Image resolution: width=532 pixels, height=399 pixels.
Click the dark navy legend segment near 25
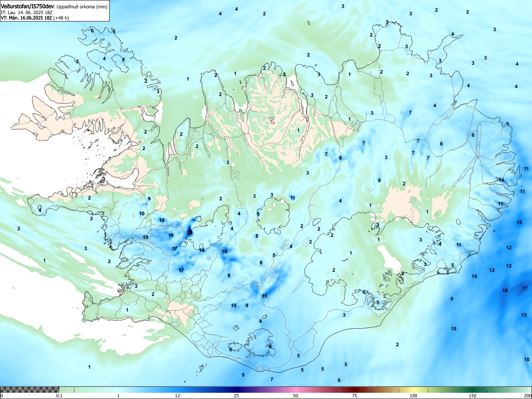236,389
